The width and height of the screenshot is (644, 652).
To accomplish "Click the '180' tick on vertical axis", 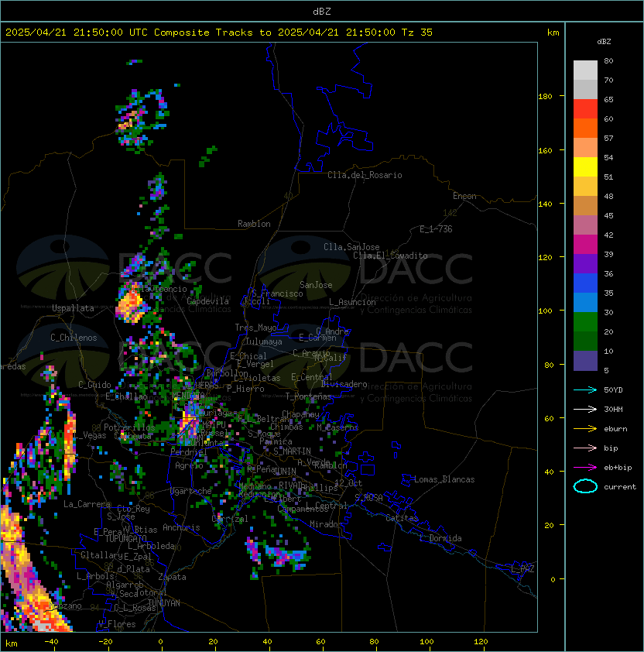I will (x=545, y=97).
